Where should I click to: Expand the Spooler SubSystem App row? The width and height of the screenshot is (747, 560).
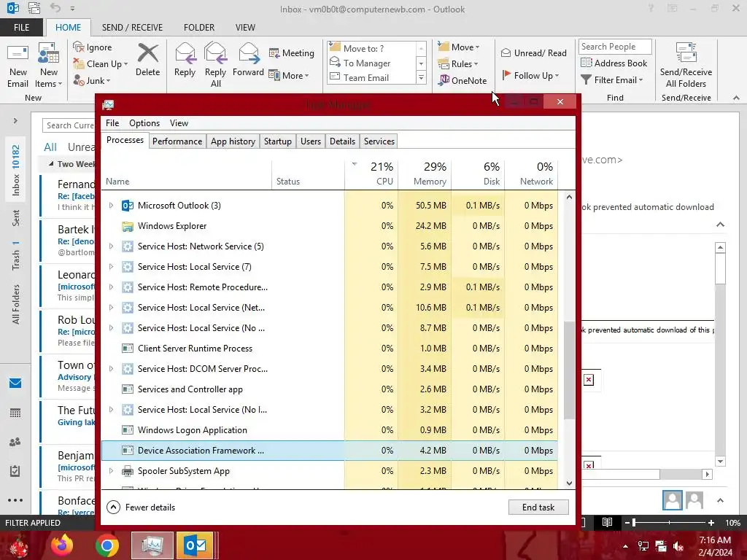click(x=111, y=470)
